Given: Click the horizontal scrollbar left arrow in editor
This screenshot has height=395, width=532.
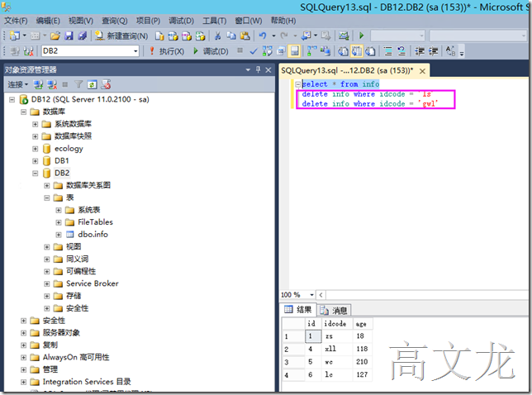Looking at the screenshot, I should point(321,294).
